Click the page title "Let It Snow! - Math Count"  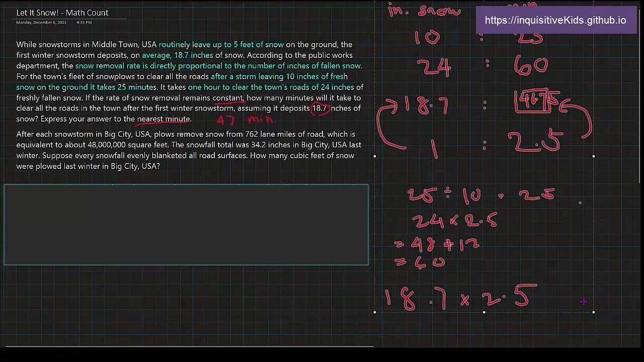tap(62, 13)
